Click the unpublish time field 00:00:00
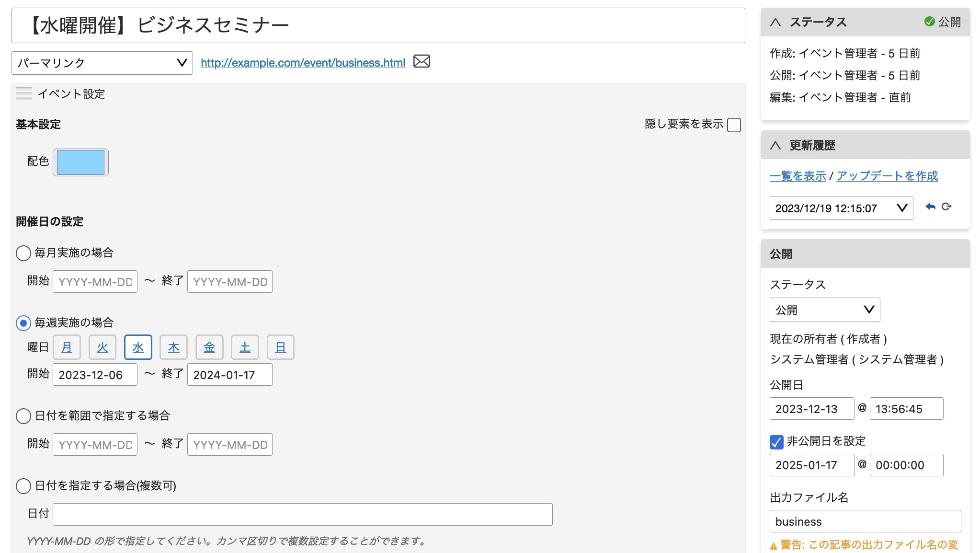Image resolution: width=980 pixels, height=553 pixels. coord(906,465)
